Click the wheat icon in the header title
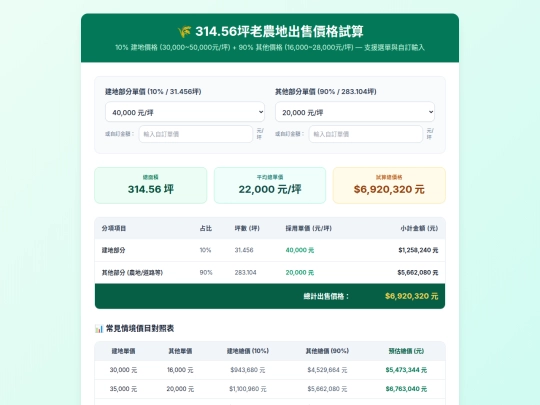Screen dimensions: 540x405 click(185, 32)
